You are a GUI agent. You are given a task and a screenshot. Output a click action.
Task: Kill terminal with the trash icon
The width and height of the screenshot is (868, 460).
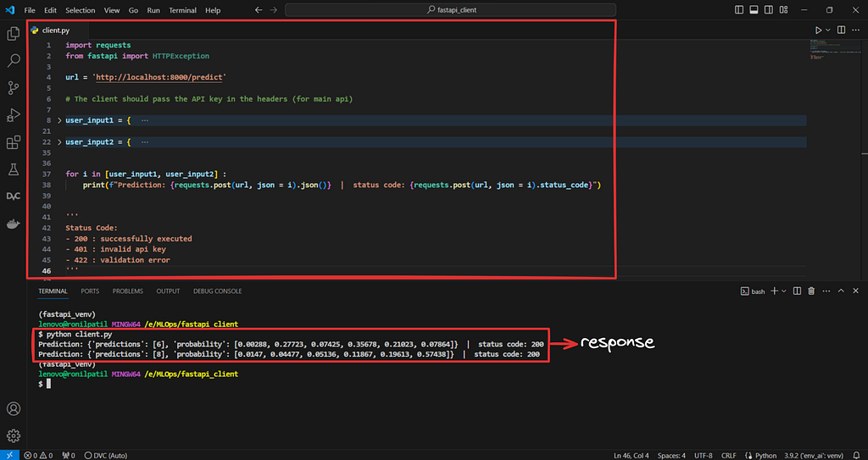pyautogui.click(x=811, y=291)
